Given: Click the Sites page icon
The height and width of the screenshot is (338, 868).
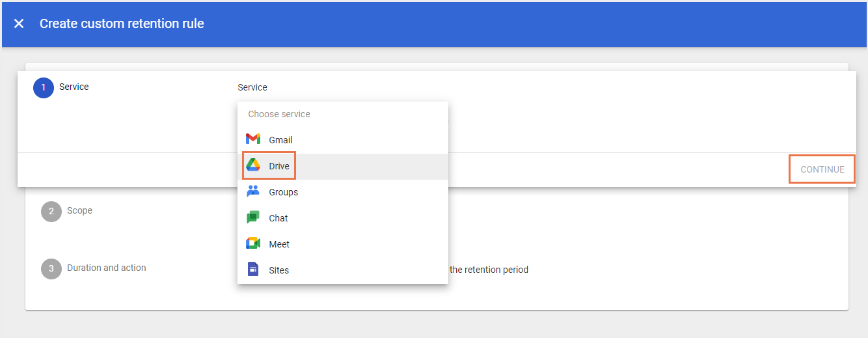Looking at the screenshot, I should tap(253, 270).
